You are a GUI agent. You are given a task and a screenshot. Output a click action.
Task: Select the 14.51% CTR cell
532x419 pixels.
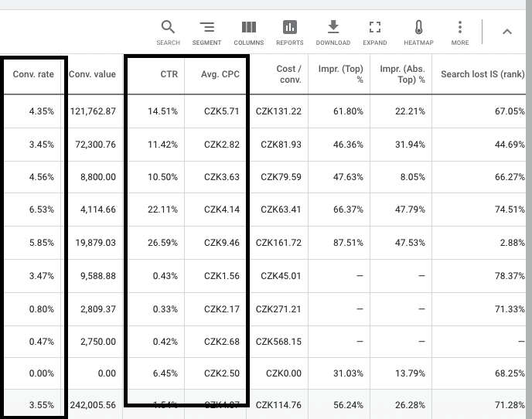pyautogui.click(x=162, y=111)
